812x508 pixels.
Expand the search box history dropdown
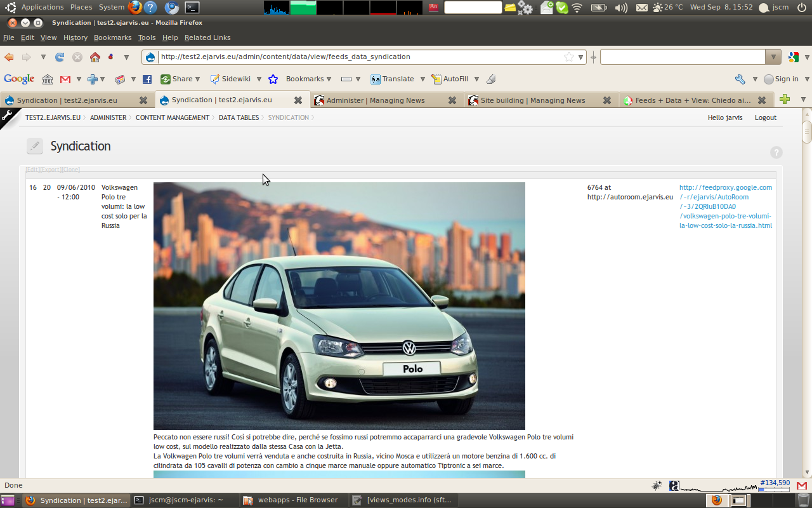773,57
